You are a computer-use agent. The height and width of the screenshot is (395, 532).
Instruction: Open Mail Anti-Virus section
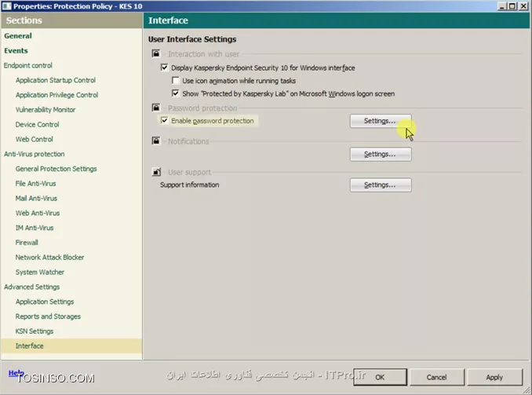pos(36,199)
